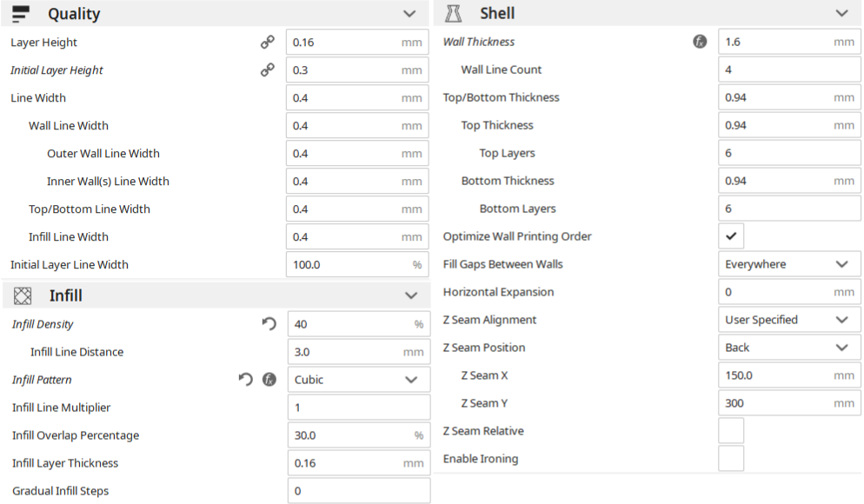The height and width of the screenshot is (504, 864).
Task: Click the fx formula icon beside Infill Pattern
Action: [x=269, y=380]
